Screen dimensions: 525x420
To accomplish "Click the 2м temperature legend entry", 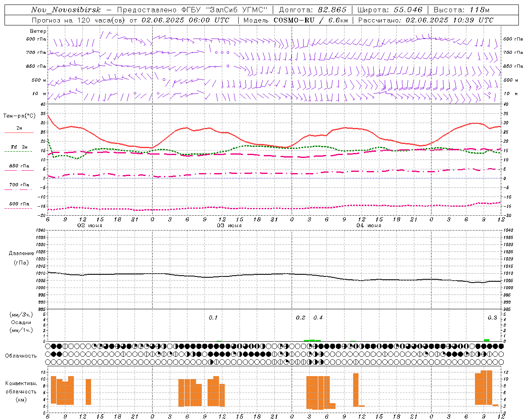I will point(19,130).
